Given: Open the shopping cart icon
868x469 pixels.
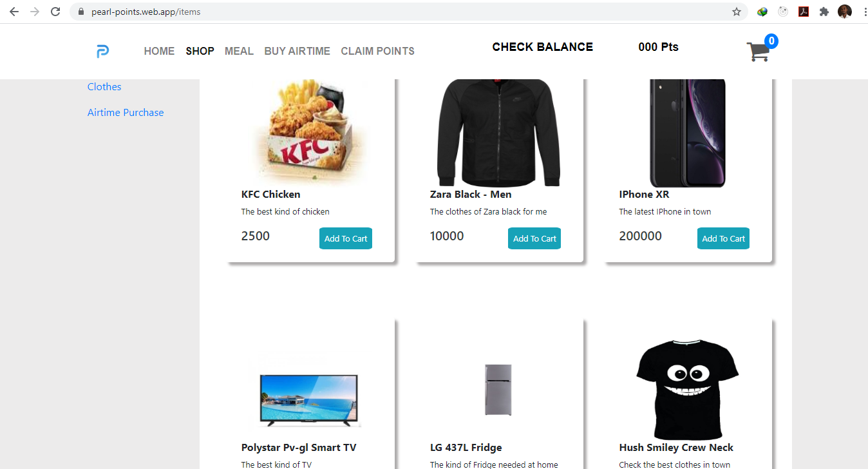Looking at the screenshot, I should coord(759,52).
